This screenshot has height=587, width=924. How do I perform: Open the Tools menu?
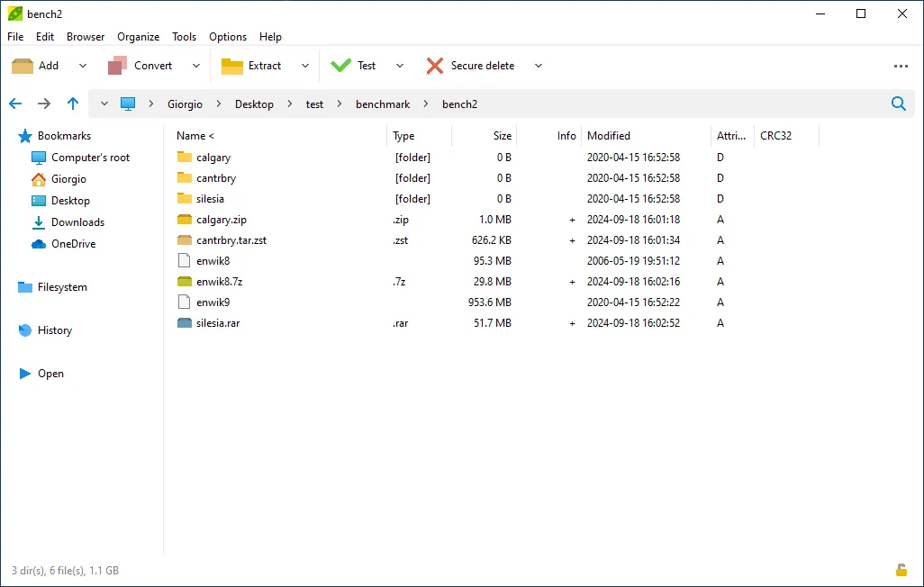(x=184, y=37)
